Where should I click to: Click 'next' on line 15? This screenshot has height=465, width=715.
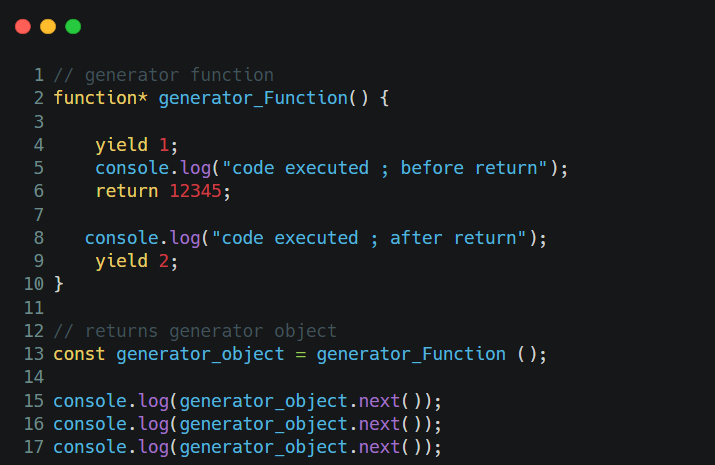click(x=379, y=401)
